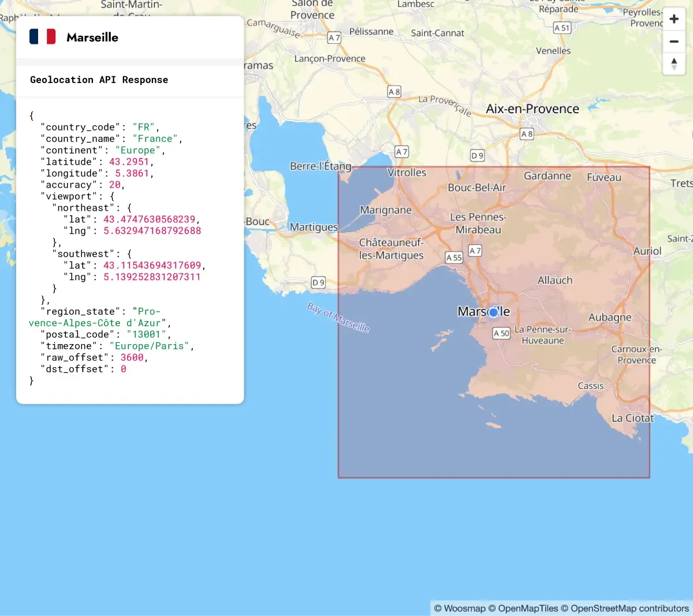Click the A 51 road shield
The height and width of the screenshot is (616, 693).
tap(562, 28)
